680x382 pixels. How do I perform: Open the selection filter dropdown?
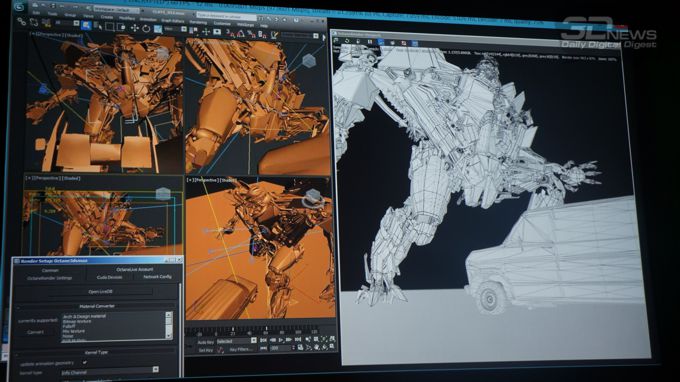[x=67, y=23]
